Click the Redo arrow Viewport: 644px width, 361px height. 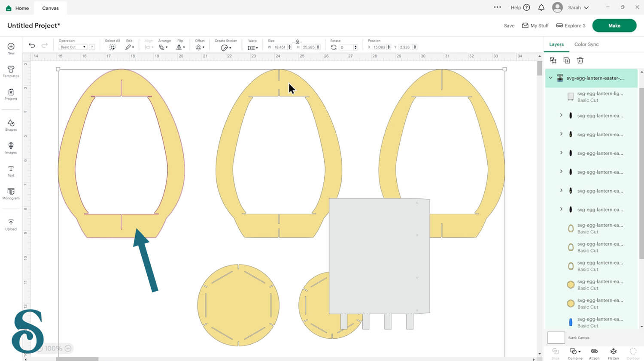click(x=45, y=45)
